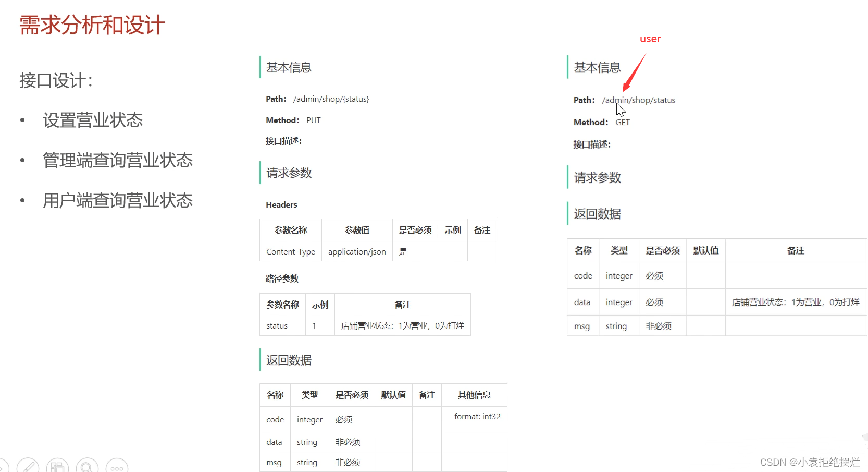Click 返回数据 heading in the GET interface
The image size is (868, 472).
pyautogui.click(x=597, y=214)
